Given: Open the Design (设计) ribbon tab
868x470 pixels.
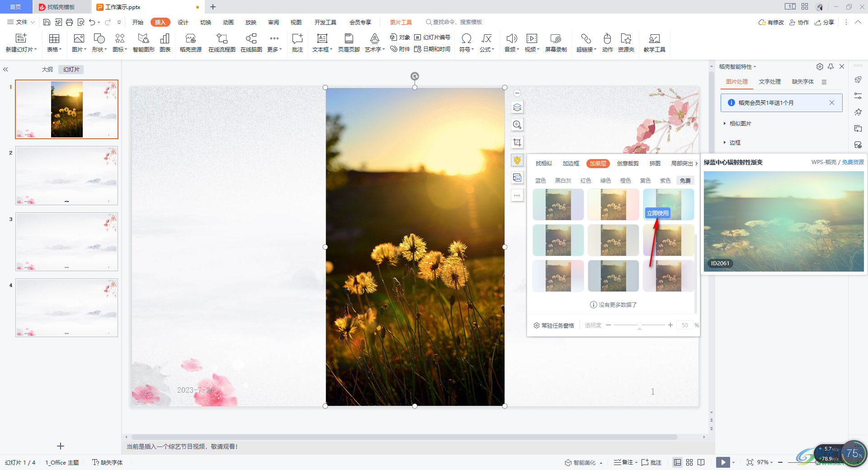Looking at the screenshot, I should tap(183, 22).
